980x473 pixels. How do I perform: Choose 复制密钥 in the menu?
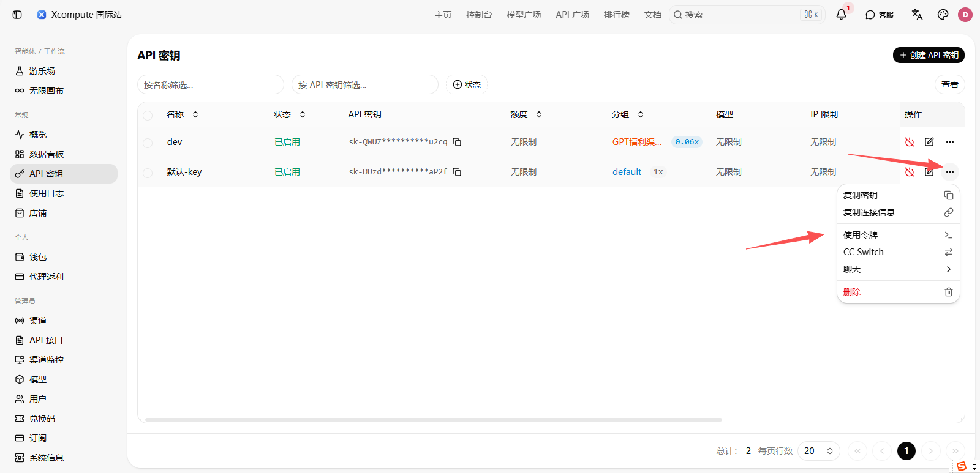(898, 195)
